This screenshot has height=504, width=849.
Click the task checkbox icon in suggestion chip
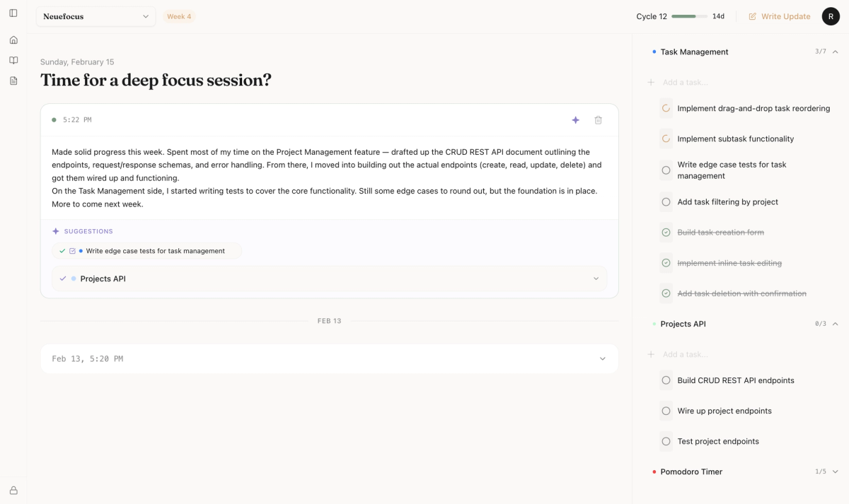pyautogui.click(x=72, y=251)
